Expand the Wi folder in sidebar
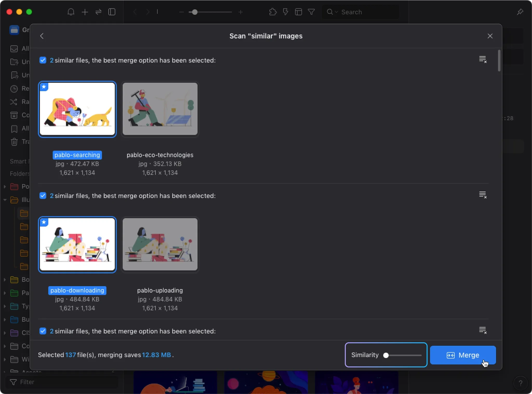 coord(5,359)
